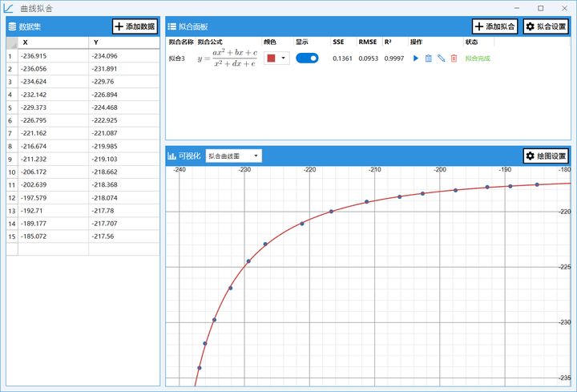577x392 pixels.
Task: Click the red color swatch of 拟合3
Action: pyautogui.click(x=271, y=59)
